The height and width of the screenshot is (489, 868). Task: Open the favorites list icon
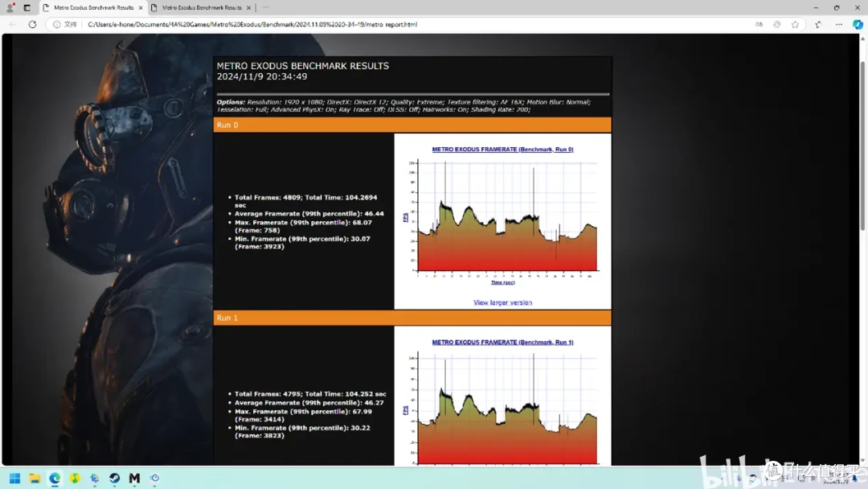(x=818, y=24)
